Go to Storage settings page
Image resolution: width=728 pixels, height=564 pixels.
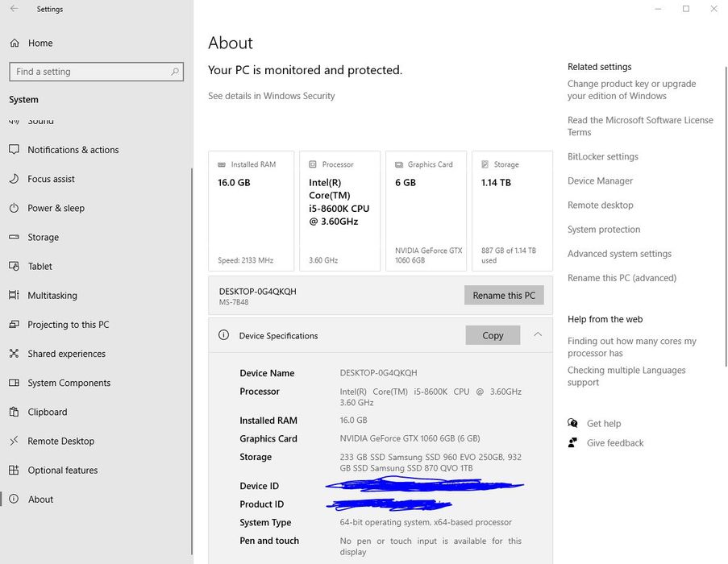click(x=43, y=238)
